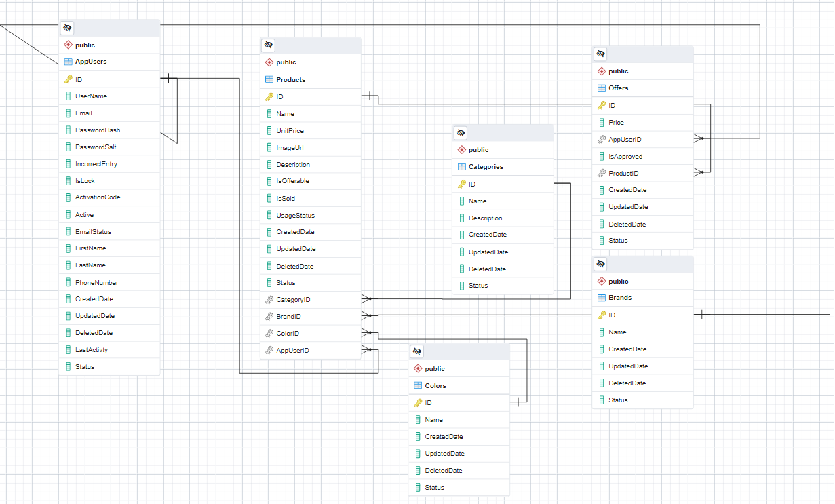This screenshot has width=835, height=504.
Task: Click column icon beside UnitPrice
Action: click(x=269, y=130)
